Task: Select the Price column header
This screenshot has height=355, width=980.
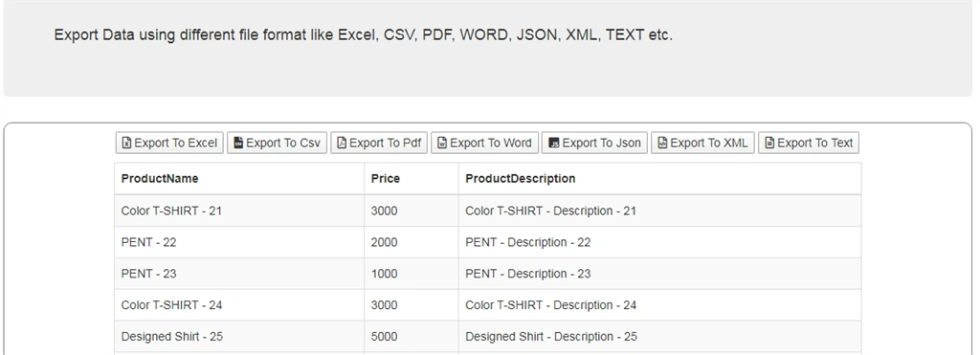Action: [x=412, y=179]
